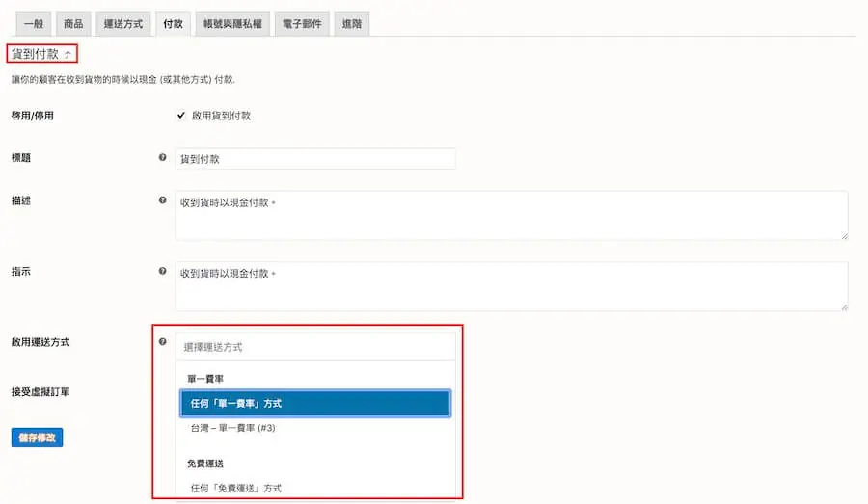Show help tooltip for 指示 field
Viewport: 868px width, 504px height.
tap(162, 271)
